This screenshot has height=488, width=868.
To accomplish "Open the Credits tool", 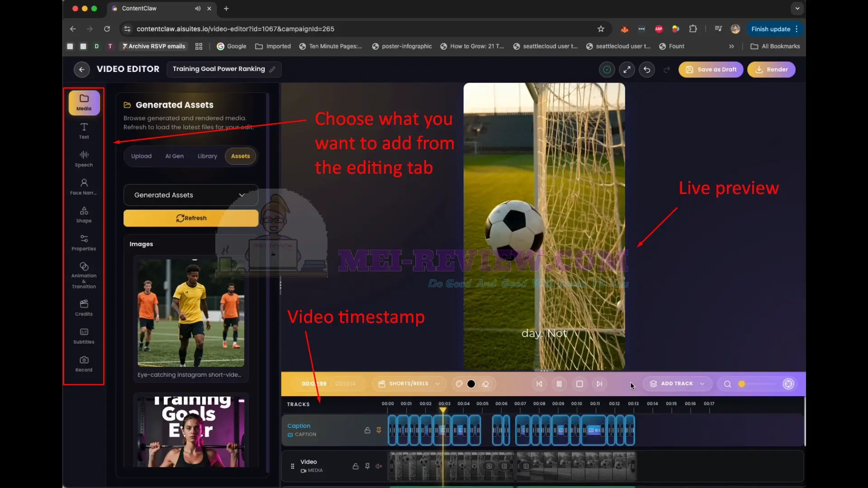I will 84,308.
